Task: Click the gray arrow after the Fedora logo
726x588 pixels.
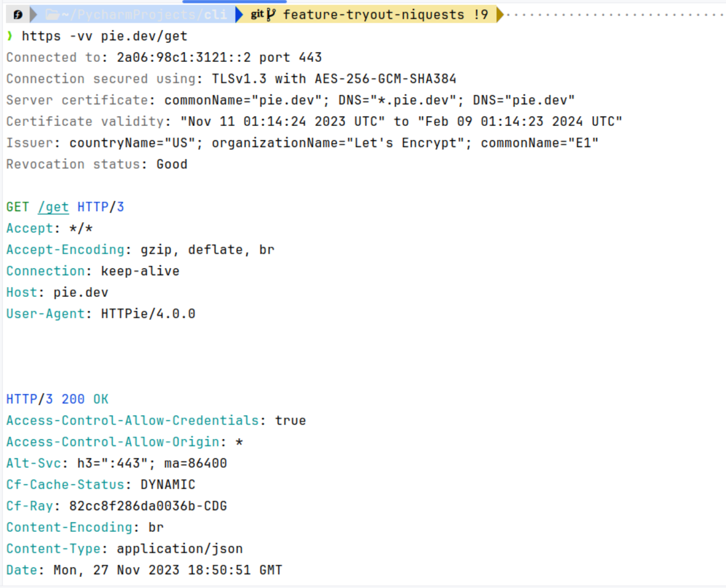Action: 34,15
